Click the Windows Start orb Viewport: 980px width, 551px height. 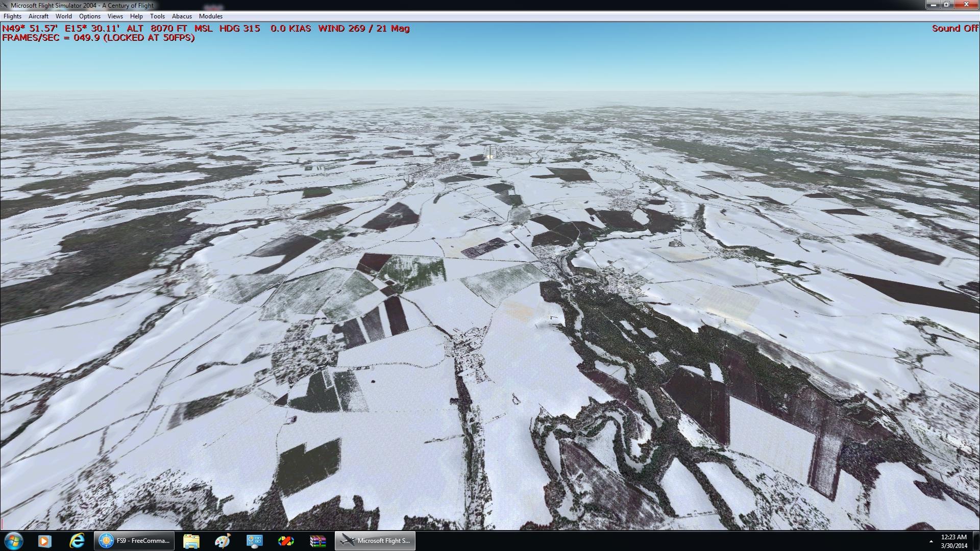13,541
